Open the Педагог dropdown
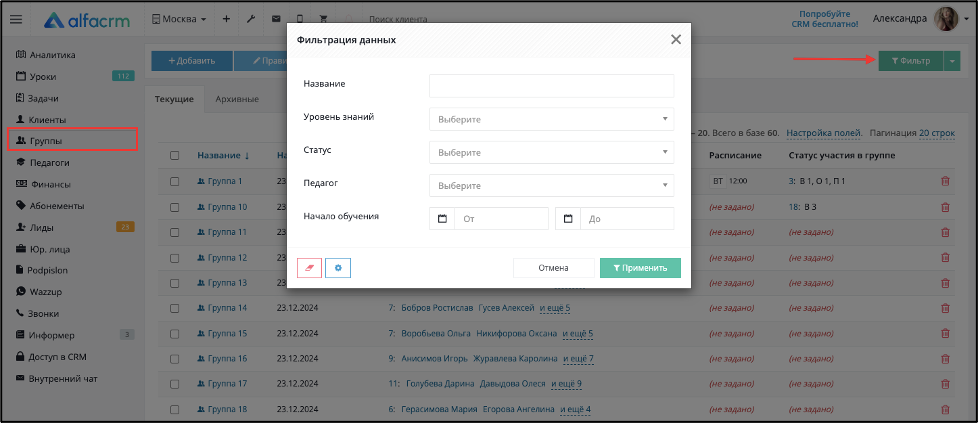Screen dimensions: 979x424 point(551,185)
